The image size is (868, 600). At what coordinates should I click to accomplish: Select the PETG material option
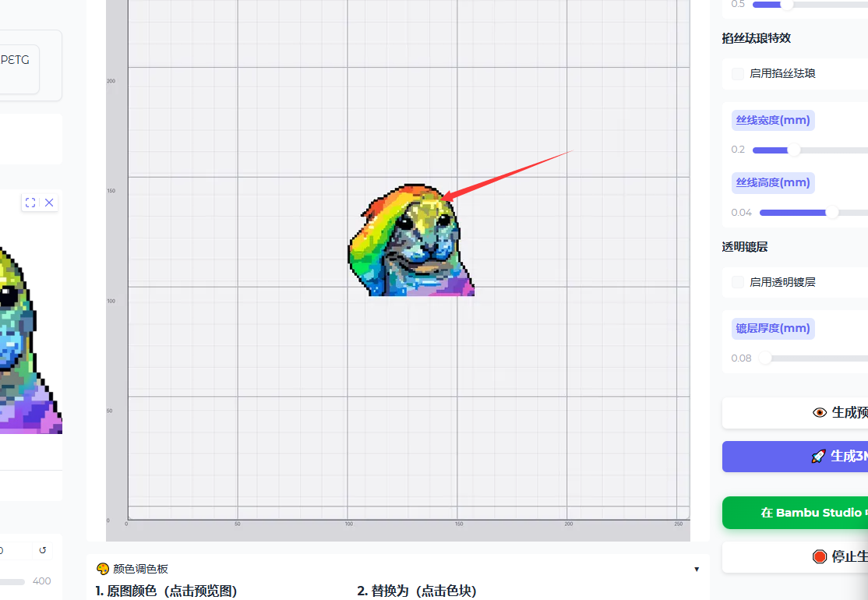pos(18,69)
